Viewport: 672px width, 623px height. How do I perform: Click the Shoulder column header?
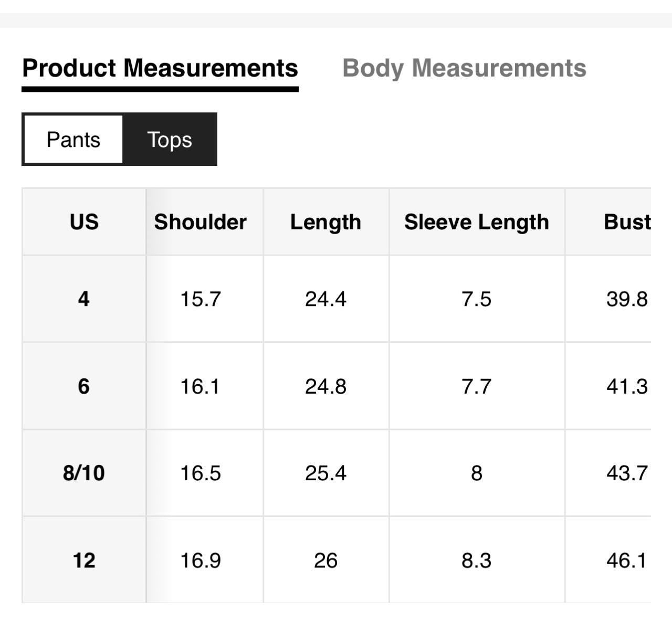pyautogui.click(x=201, y=222)
